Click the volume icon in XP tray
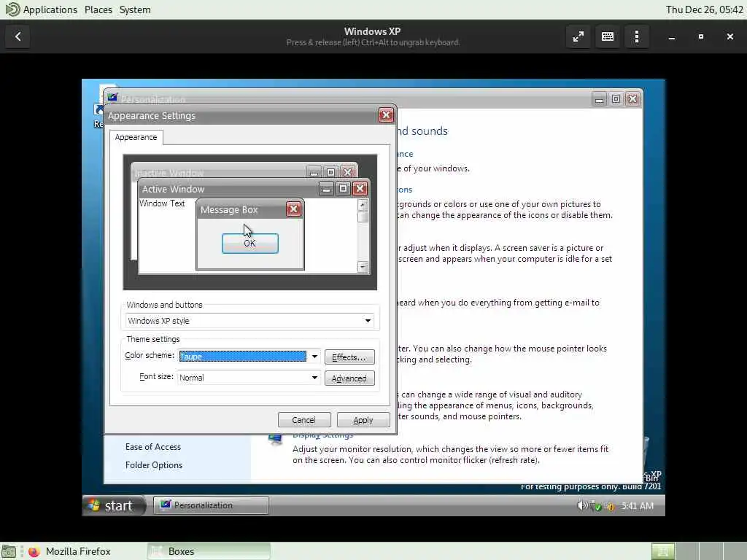The height and width of the screenshot is (560, 747). [x=581, y=506]
